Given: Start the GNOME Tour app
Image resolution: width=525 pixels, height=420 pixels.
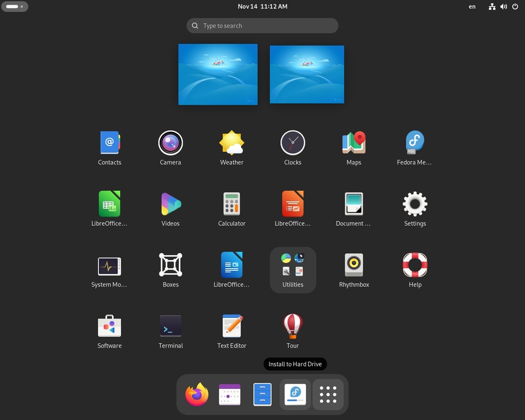Looking at the screenshot, I should [x=293, y=326].
